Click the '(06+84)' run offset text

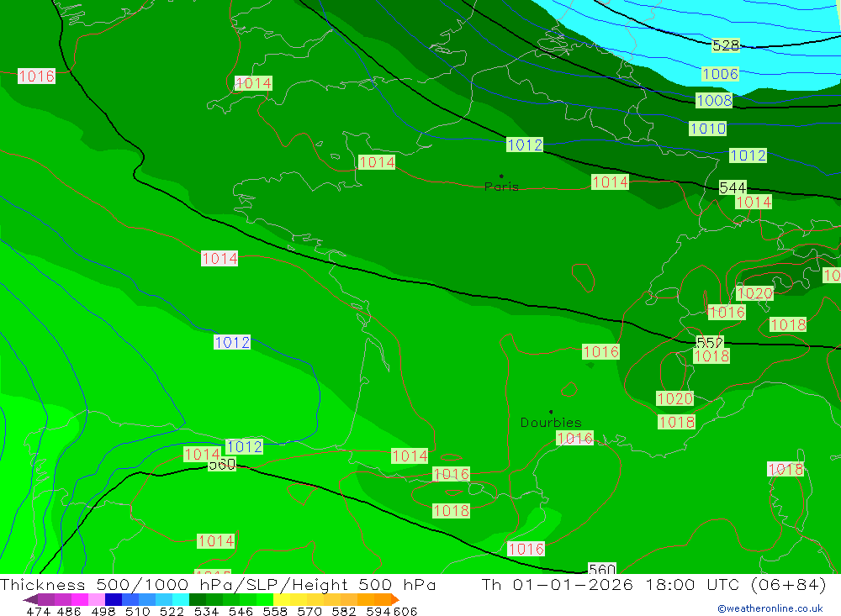[x=789, y=585]
